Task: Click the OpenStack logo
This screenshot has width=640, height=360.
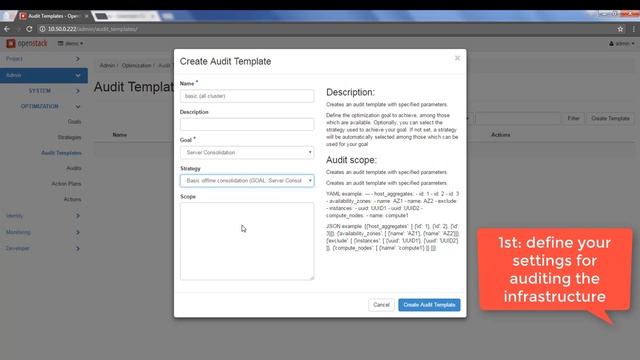Action: coord(27,43)
